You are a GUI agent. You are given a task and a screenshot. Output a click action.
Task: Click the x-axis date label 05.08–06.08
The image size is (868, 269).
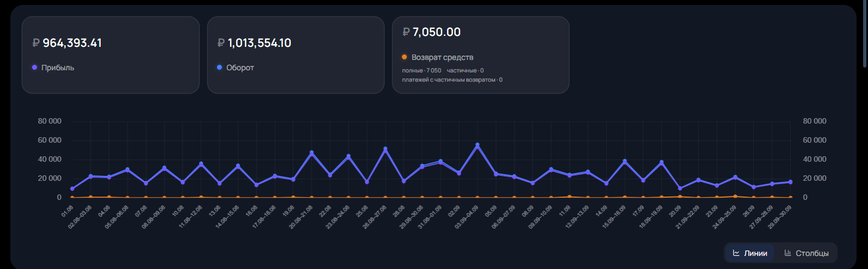click(117, 217)
